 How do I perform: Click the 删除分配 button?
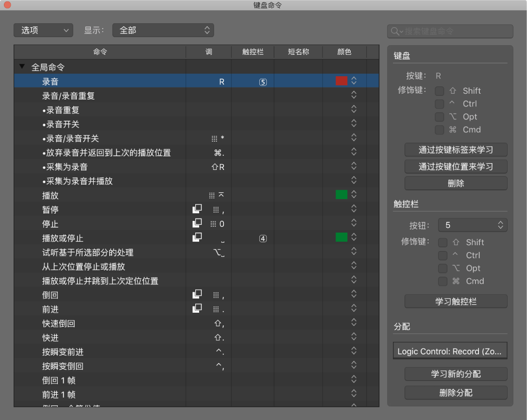tap(455, 393)
